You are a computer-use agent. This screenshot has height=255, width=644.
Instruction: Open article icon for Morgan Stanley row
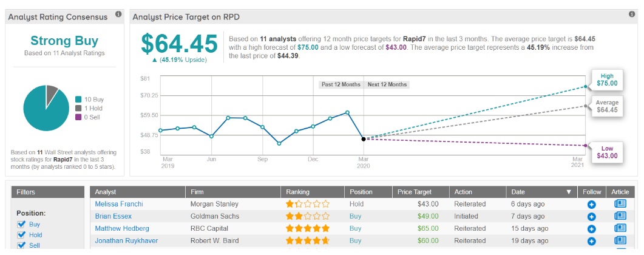click(620, 205)
